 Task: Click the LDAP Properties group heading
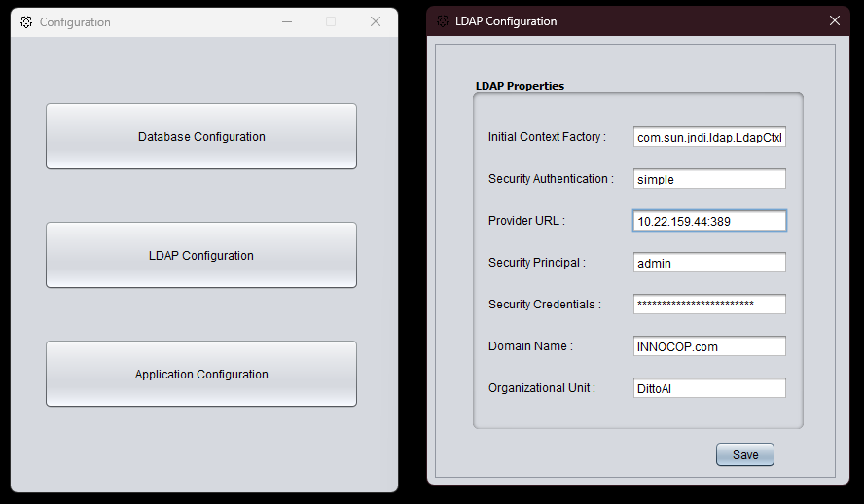[x=520, y=86]
